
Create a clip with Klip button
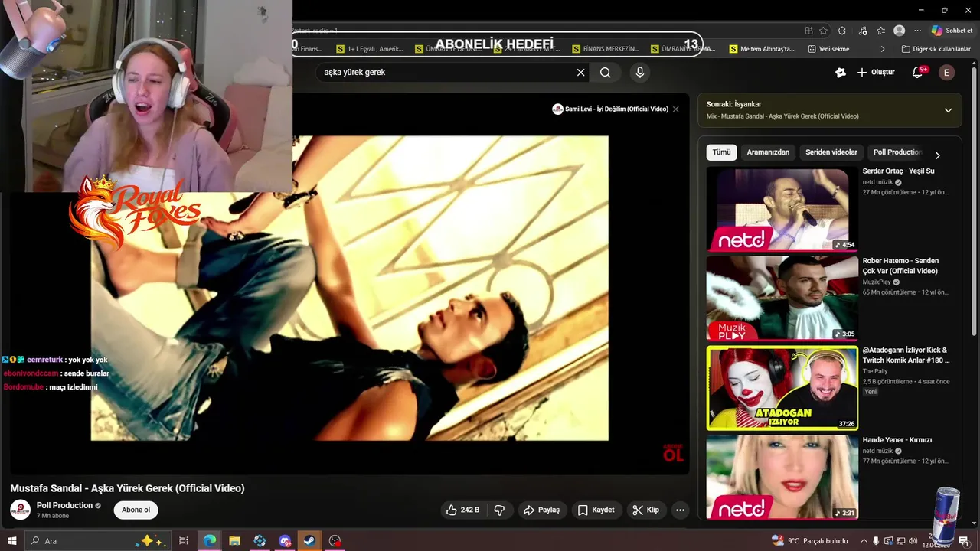click(645, 510)
